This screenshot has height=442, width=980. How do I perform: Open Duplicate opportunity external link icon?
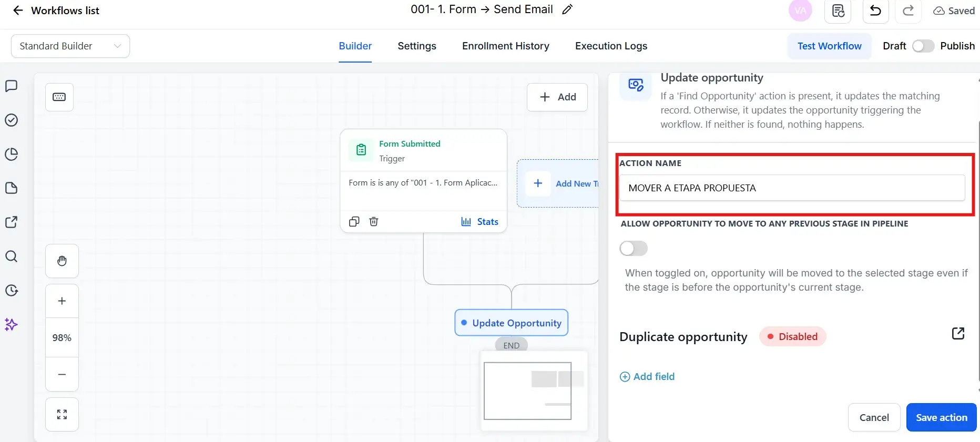pos(958,334)
